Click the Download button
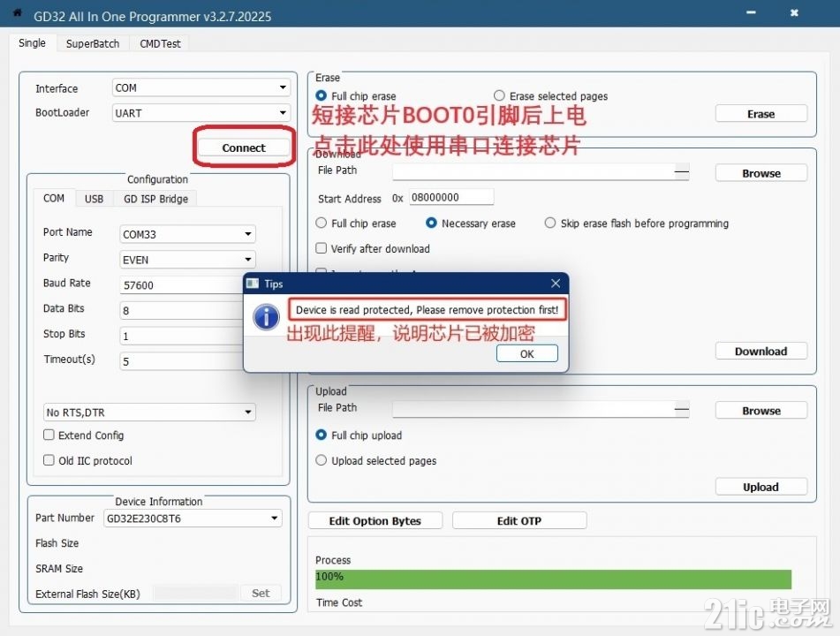The image size is (840, 636). coord(761,351)
